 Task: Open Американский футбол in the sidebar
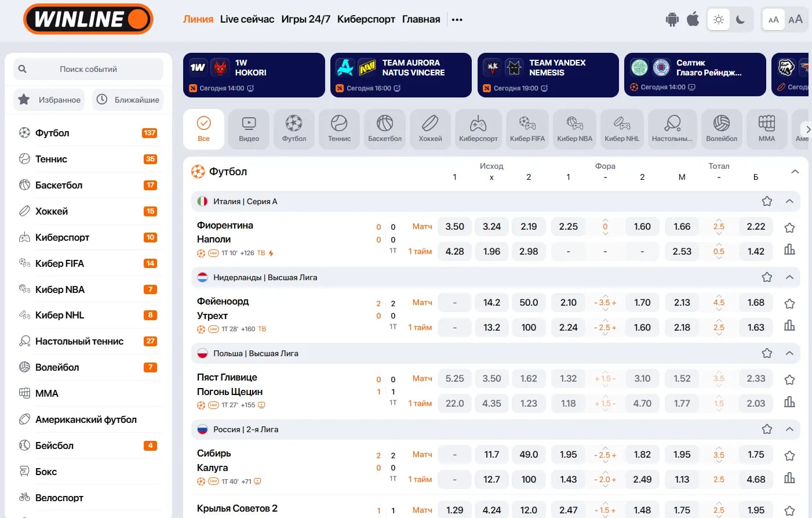88,419
